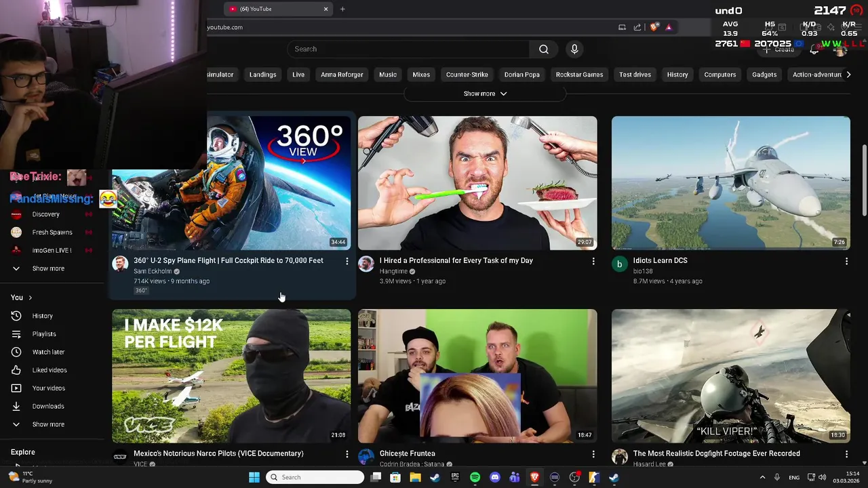868x488 pixels.
Task: Open Downloads arrow icon in sidebar
Action: (x=16, y=406)
